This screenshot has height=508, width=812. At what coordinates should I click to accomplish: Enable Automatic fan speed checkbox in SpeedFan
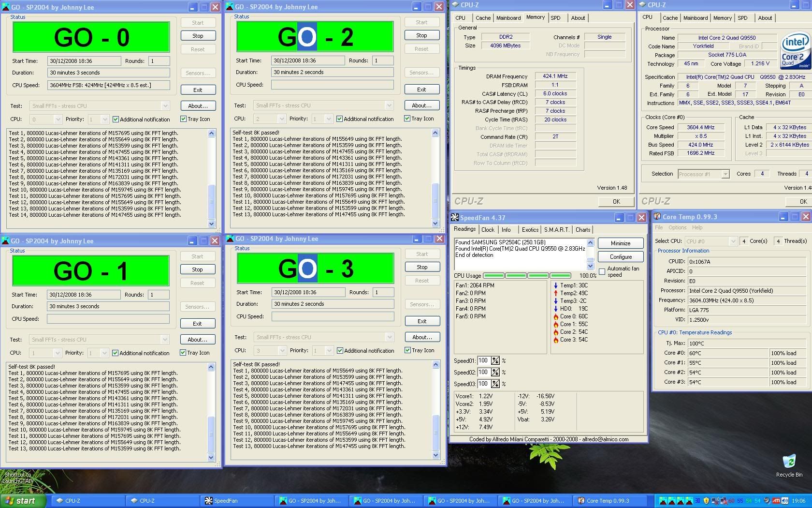tap(602, 272)
